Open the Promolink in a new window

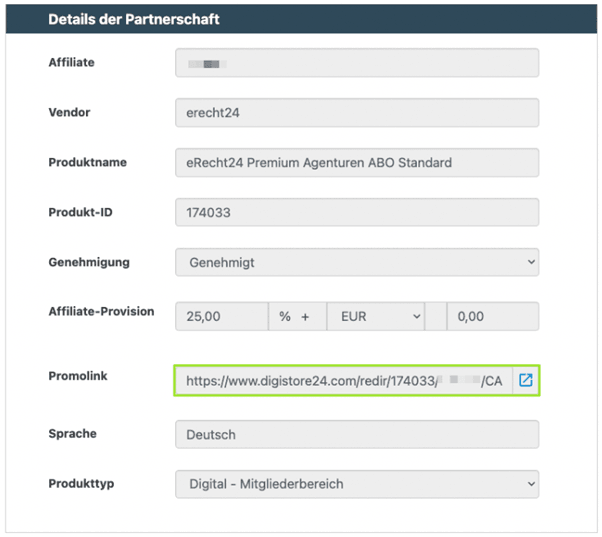tap(526, 380)
